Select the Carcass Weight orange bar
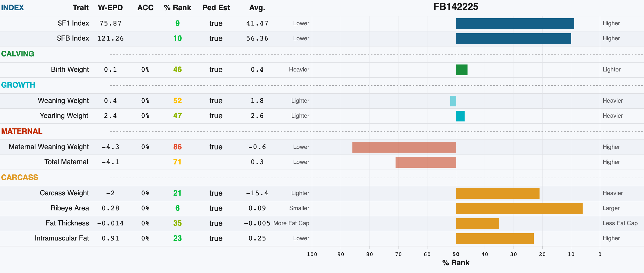The height and width of the screenshot is (273, 644). pos(498,193)
